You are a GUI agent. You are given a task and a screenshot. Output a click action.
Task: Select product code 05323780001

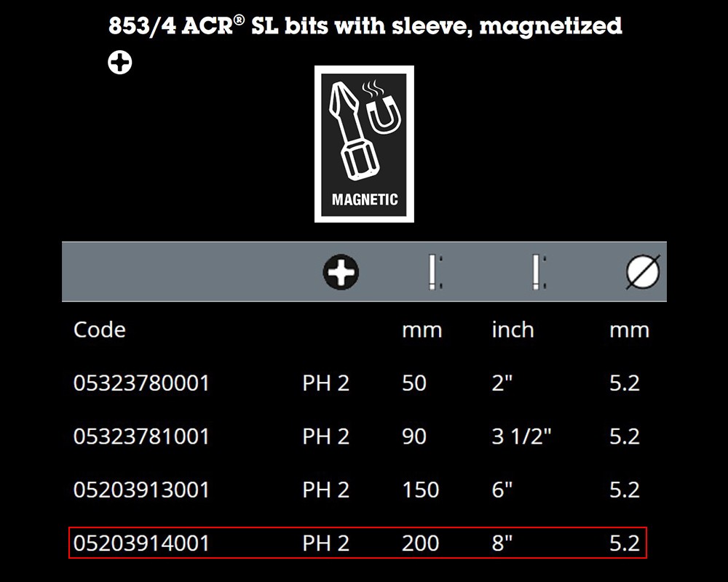click(x=141, y=383)
